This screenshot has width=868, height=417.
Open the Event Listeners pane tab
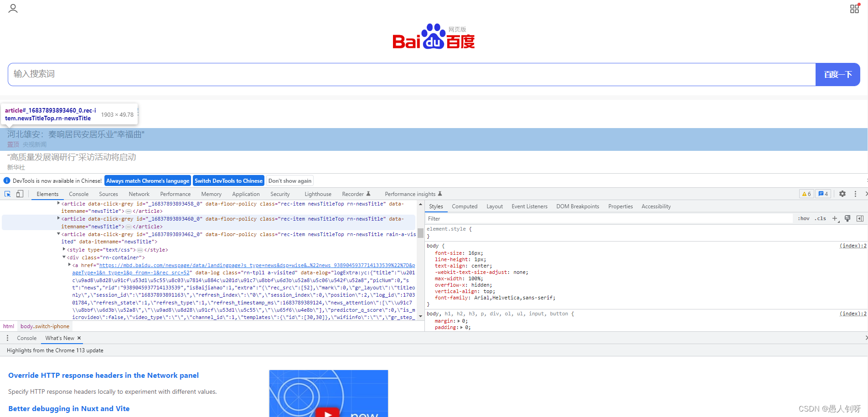click(529, 206)
